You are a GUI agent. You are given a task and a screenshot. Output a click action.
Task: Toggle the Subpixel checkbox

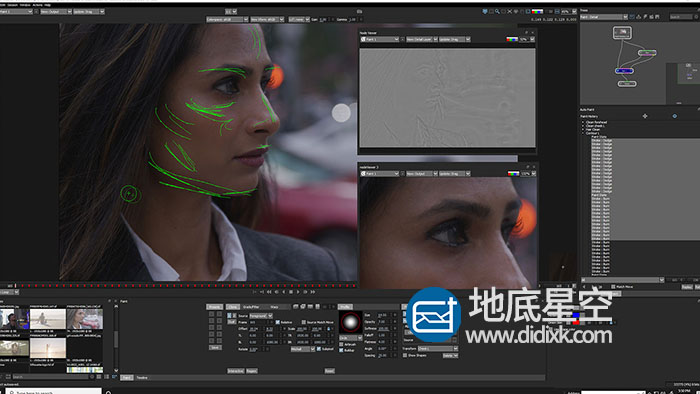pos(319,349)
